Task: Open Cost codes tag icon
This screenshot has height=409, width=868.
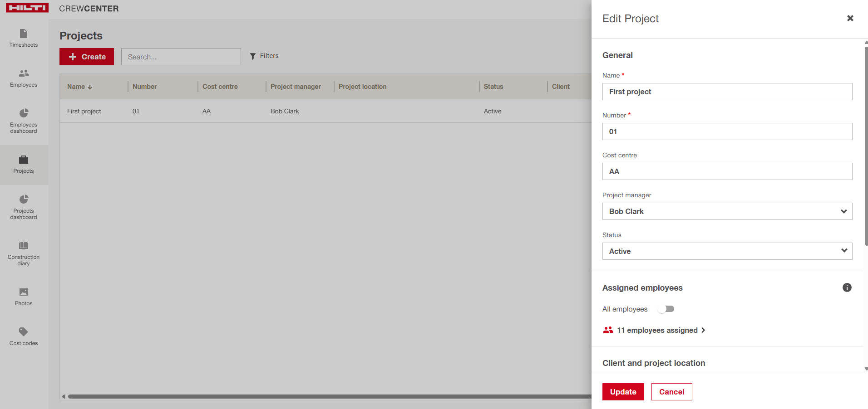Action: 24,332
